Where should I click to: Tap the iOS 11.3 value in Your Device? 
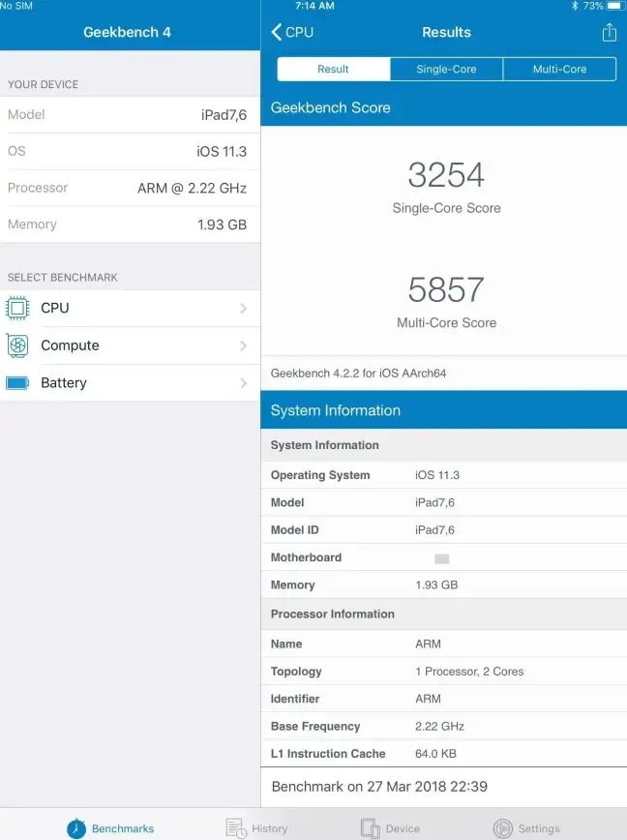coord(222,152)
